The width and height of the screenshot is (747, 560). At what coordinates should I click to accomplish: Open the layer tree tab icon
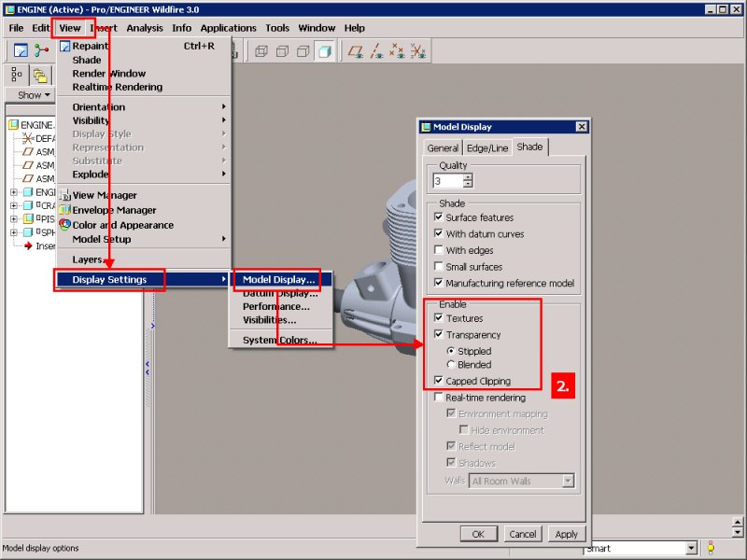pos(40,76)
